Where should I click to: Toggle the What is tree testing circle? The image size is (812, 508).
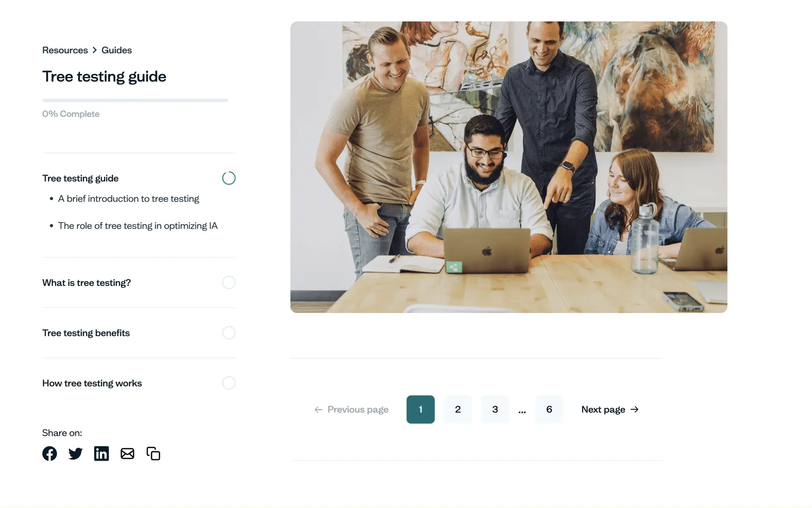(x=229, y=282)
